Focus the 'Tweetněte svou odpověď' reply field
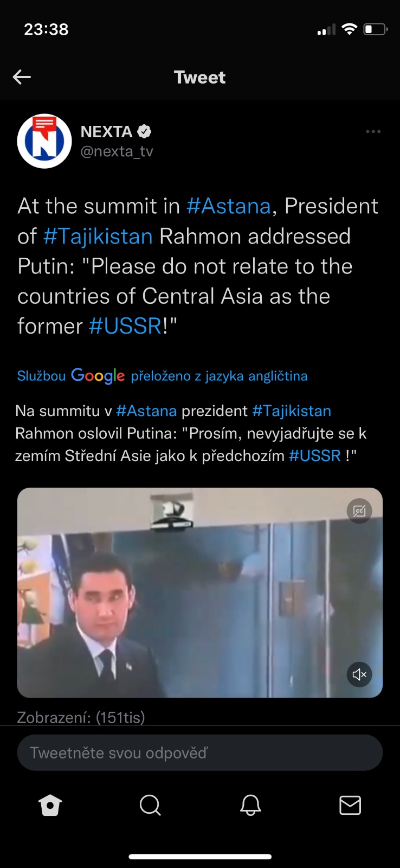Image resolution: width=400 pixels, height=868 pixels. pos(200,752)
